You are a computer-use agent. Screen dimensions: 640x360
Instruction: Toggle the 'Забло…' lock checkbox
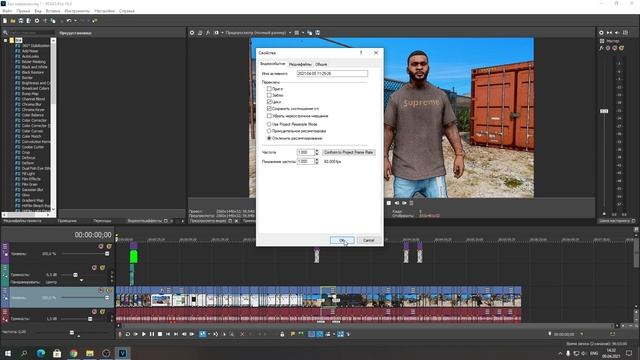coord(269,95)
